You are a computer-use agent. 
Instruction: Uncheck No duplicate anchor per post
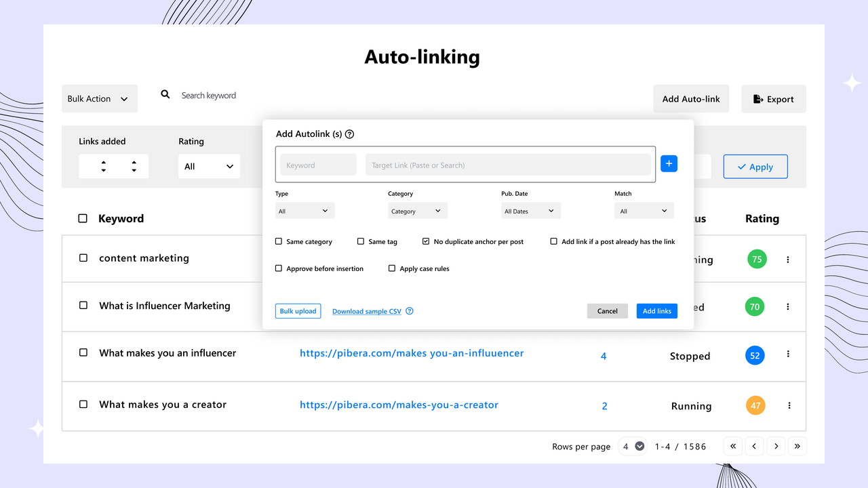[x=426, y=241]
